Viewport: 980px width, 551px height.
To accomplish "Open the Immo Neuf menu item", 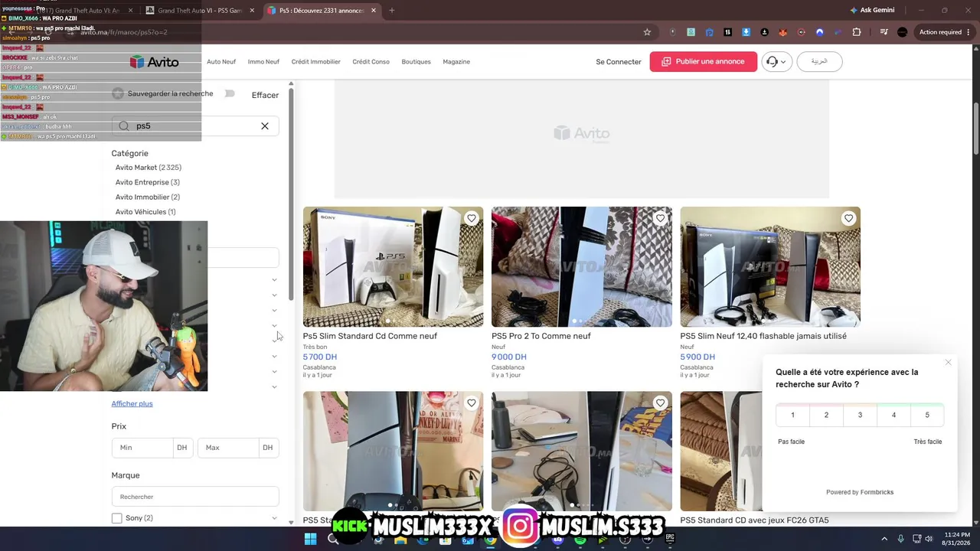I will click(263, 62).
